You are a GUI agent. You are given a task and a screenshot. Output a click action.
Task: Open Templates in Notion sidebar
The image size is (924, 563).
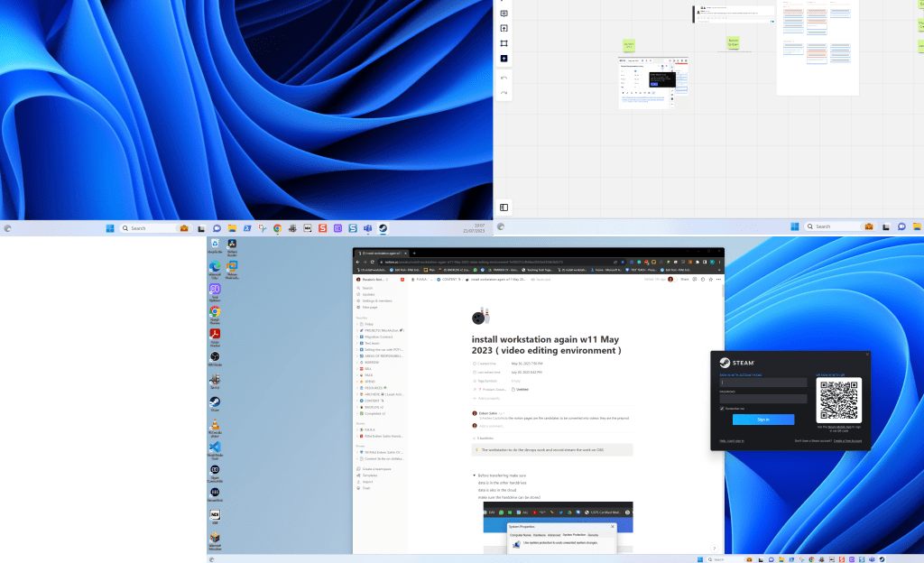[x=369, y=475]
